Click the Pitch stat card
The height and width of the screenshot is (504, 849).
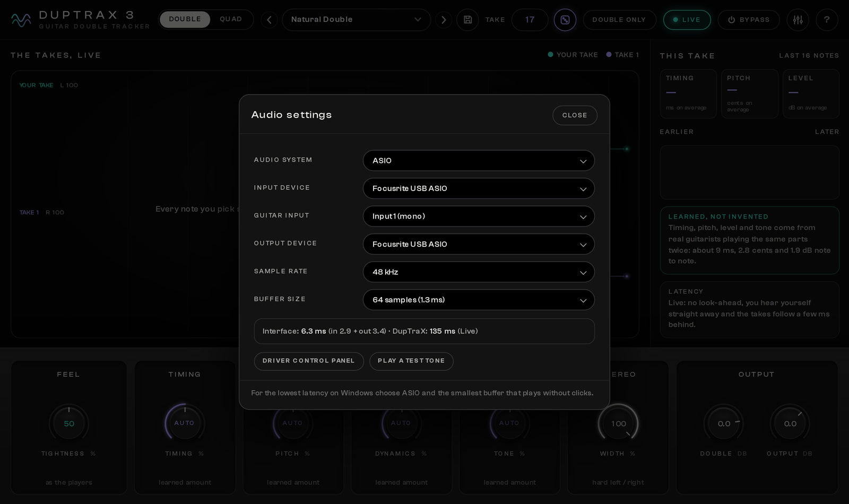coord(749,93)
